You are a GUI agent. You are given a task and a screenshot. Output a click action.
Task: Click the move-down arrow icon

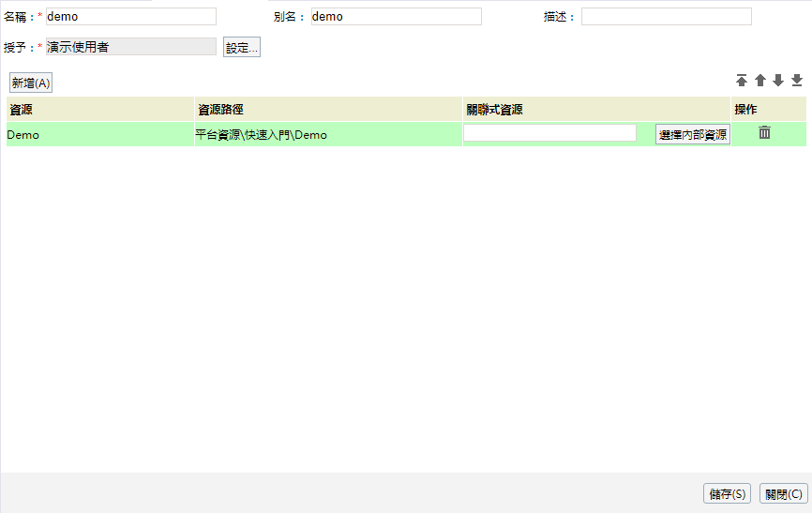[x=778, y=81]
